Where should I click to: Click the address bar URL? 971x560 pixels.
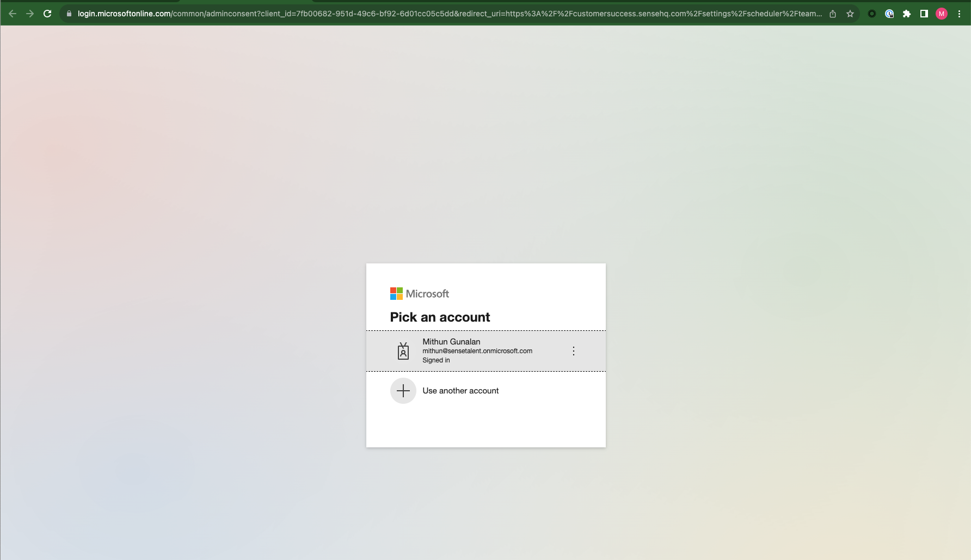click(450, 14)
